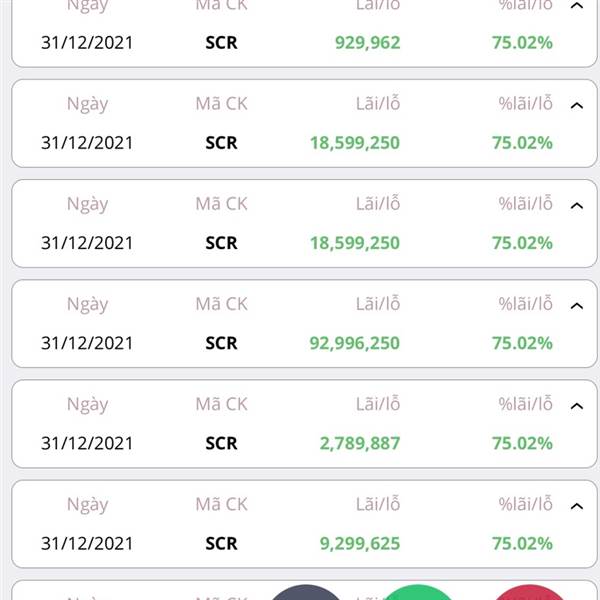Tap 75.02% in the 9,299,625 card
The width and height of the screenshot is (600, 600).
(522, 543)
